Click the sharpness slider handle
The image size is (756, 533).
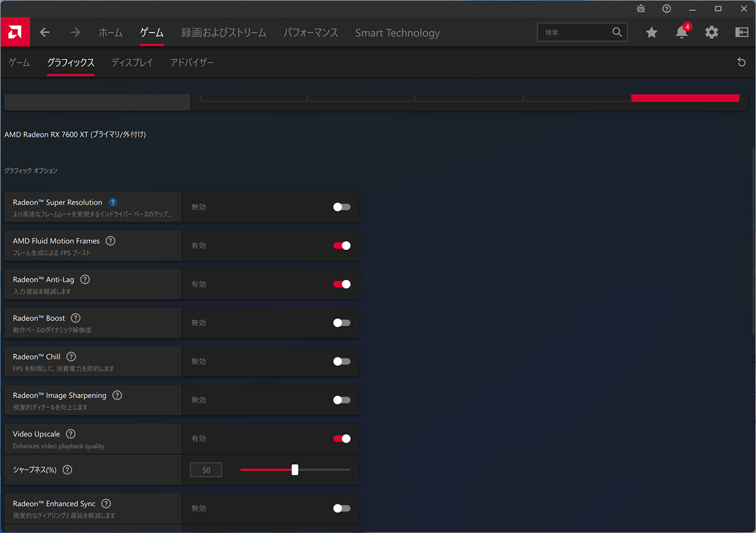pos(295,470)
